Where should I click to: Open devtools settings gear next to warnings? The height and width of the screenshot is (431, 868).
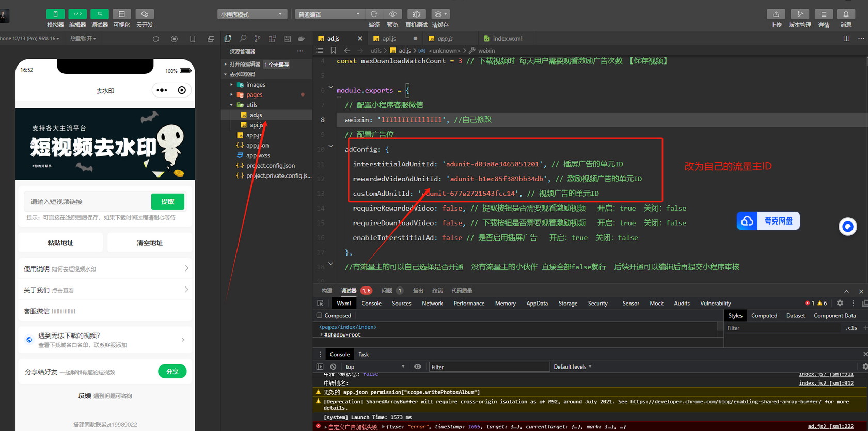point(840,304)
